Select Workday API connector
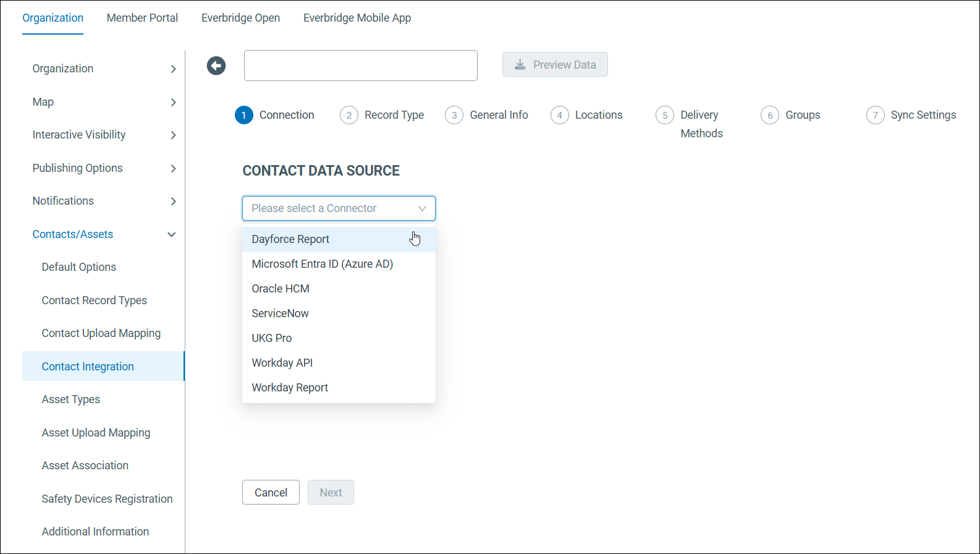This screenshot has width=980, height=554. (x=339, y=363)
